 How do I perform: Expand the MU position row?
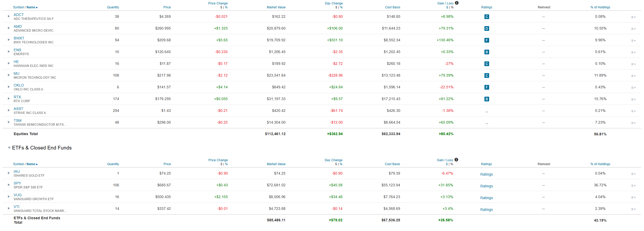point(9,75)
